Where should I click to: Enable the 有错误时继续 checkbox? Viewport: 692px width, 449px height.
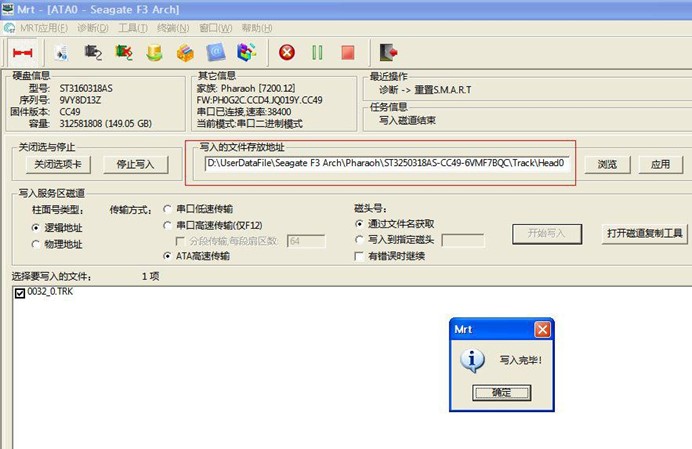coord(360,256)
